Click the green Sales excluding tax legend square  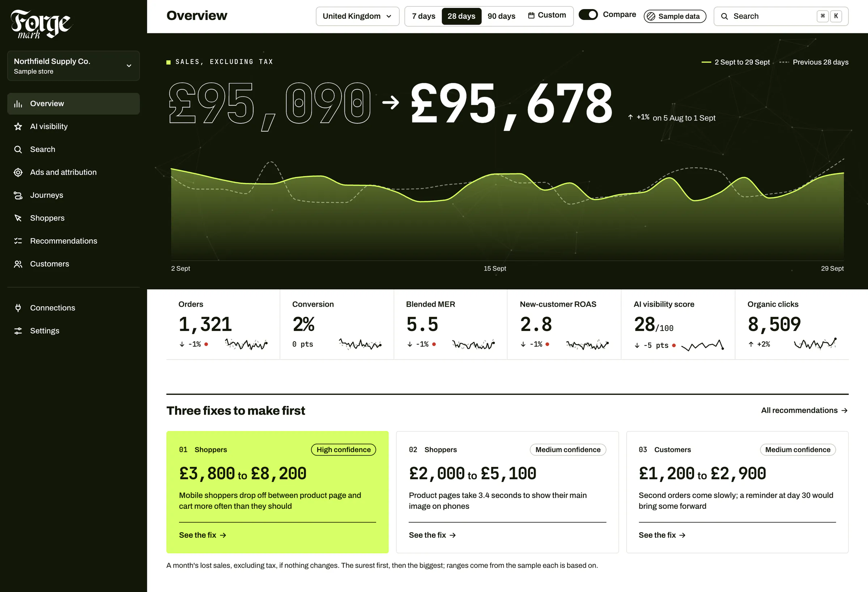(x=169, y=62)
